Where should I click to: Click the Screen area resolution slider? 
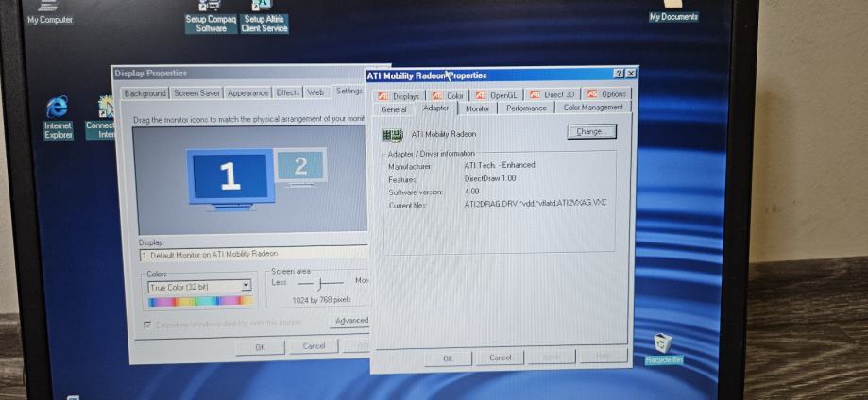321,283
